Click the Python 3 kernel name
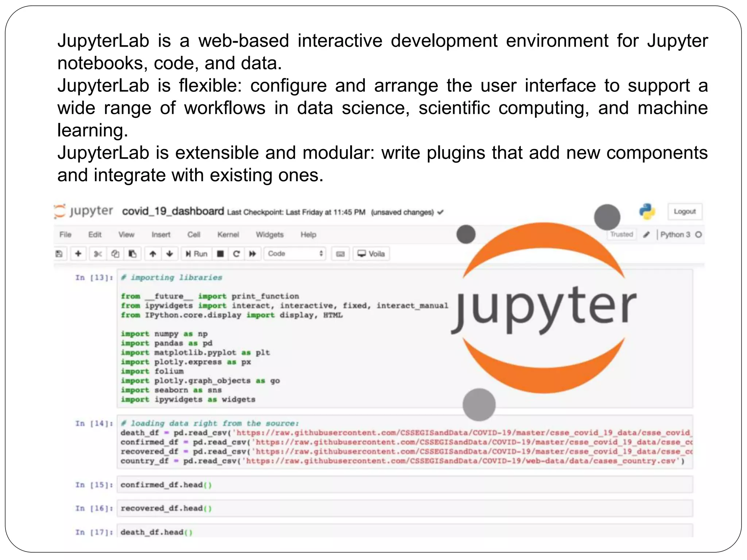 coord(675,234)
